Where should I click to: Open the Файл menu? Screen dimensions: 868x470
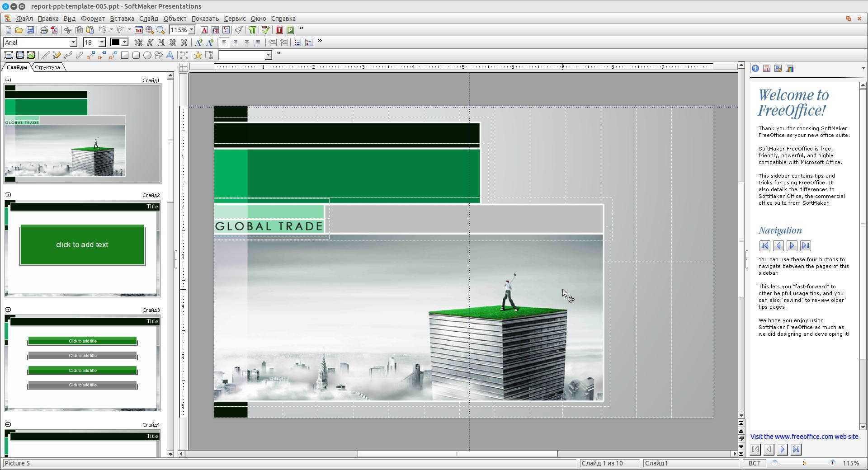coord(24,19)
